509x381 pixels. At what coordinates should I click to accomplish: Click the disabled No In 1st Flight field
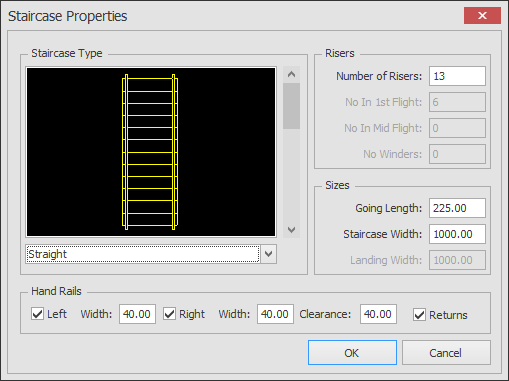tap(457, 102)
